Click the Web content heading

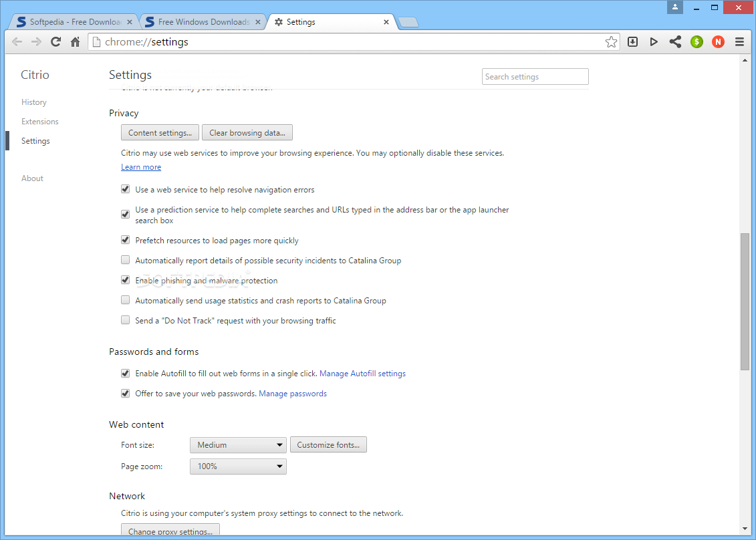(136, 425)
